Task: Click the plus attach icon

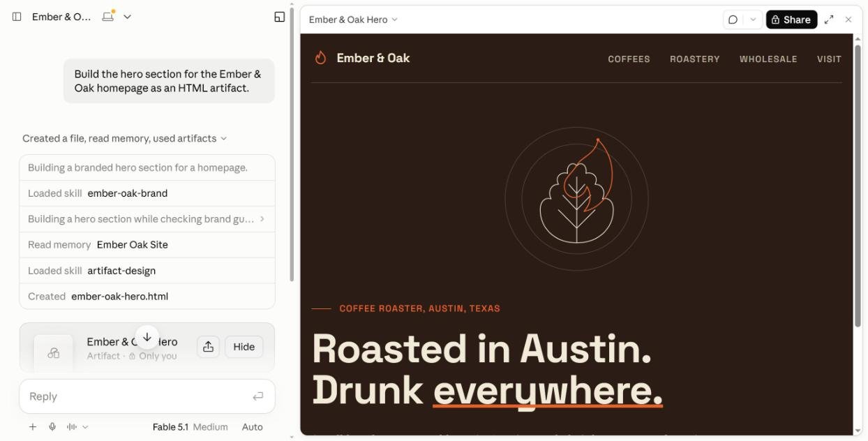Action: tap(33, 427)
